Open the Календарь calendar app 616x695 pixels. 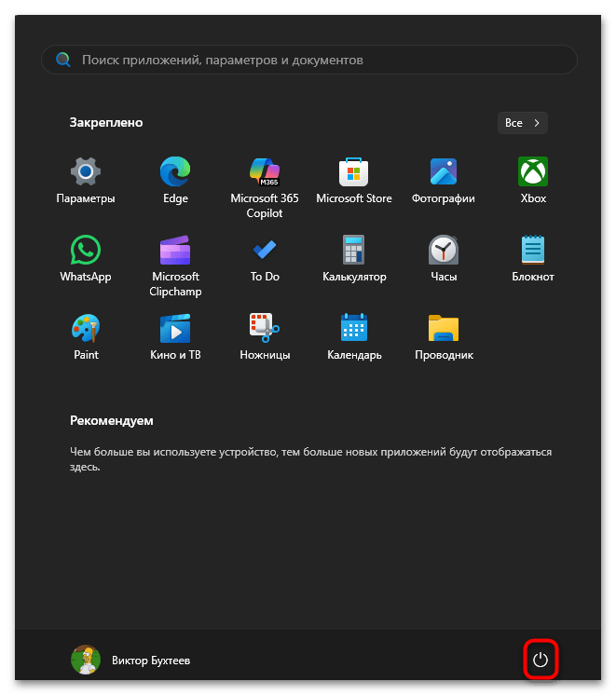354,337
